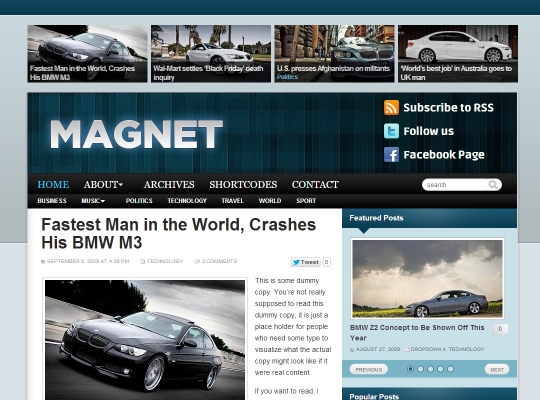Open World's best job in Australia thumbnail

[x=458, y=53]
